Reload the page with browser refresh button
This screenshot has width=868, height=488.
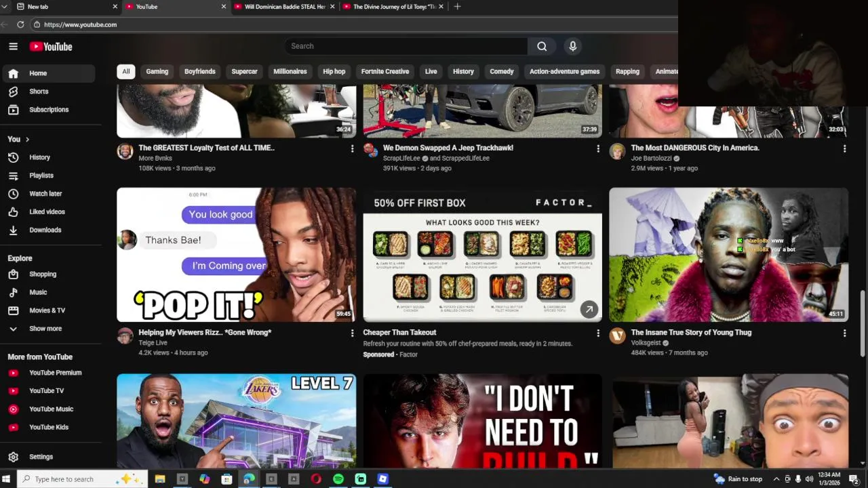[x=20, y=24]
